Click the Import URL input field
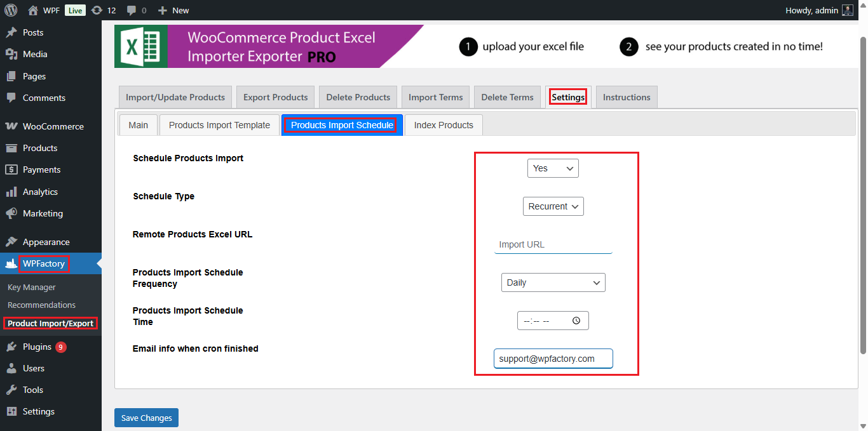 pyautogui.click(x=552, y=244)
